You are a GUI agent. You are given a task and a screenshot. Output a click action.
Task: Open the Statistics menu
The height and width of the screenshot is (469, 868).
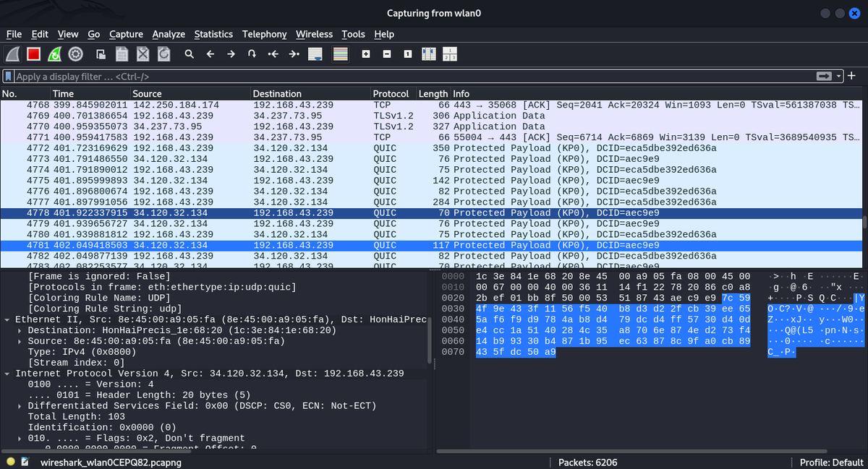coord(213,34)
